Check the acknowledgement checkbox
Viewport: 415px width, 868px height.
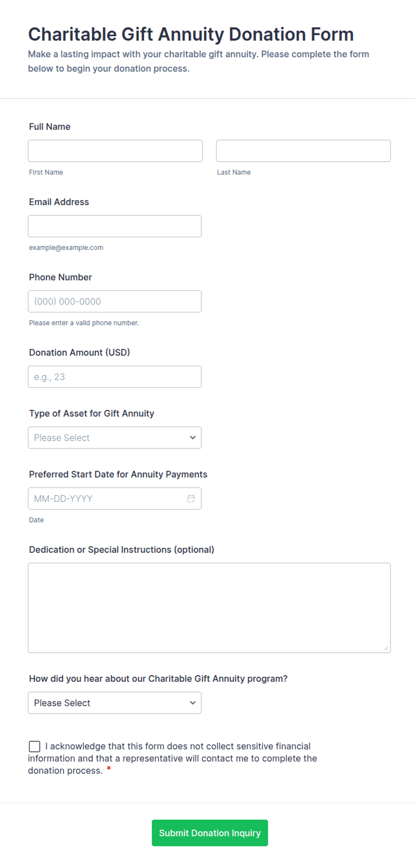coord(34,747)
